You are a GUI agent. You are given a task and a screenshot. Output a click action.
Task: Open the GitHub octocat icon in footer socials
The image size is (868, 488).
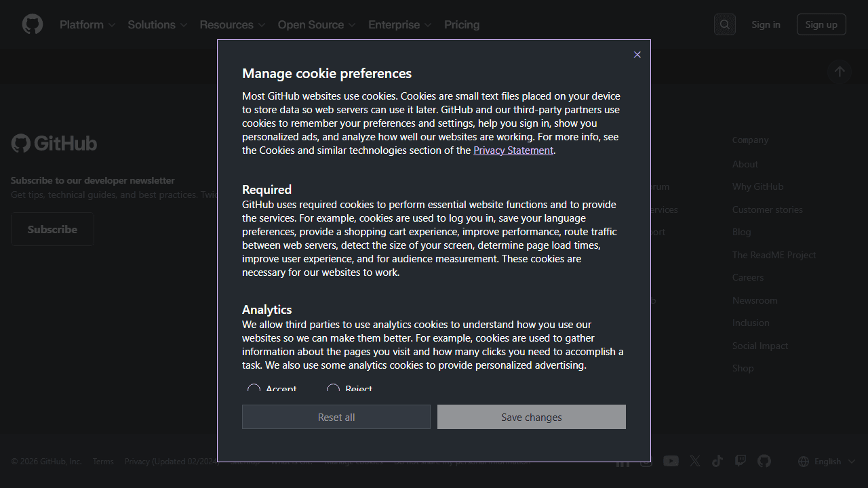click(764, 461)
